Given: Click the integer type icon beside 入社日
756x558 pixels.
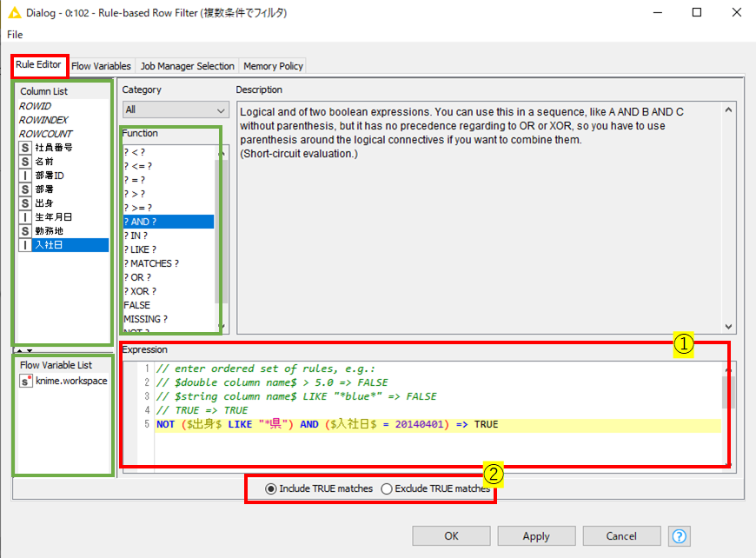Looking at the screenshot, I should coord(25,245).
